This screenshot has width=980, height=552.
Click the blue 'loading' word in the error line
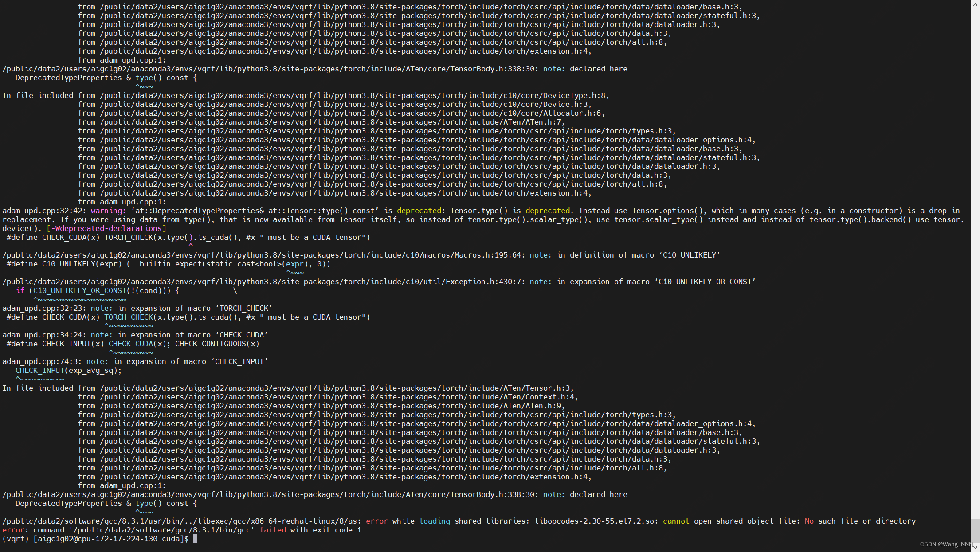[434, 521]
